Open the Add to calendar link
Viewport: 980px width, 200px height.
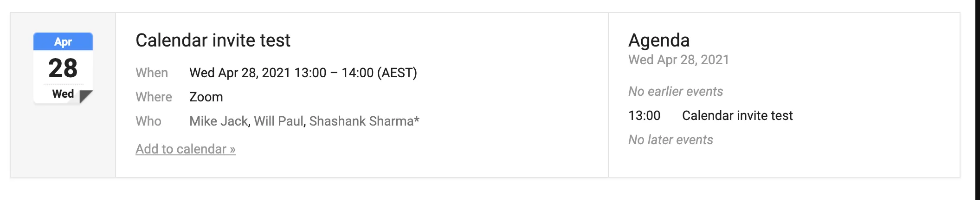tap(186, 149)
